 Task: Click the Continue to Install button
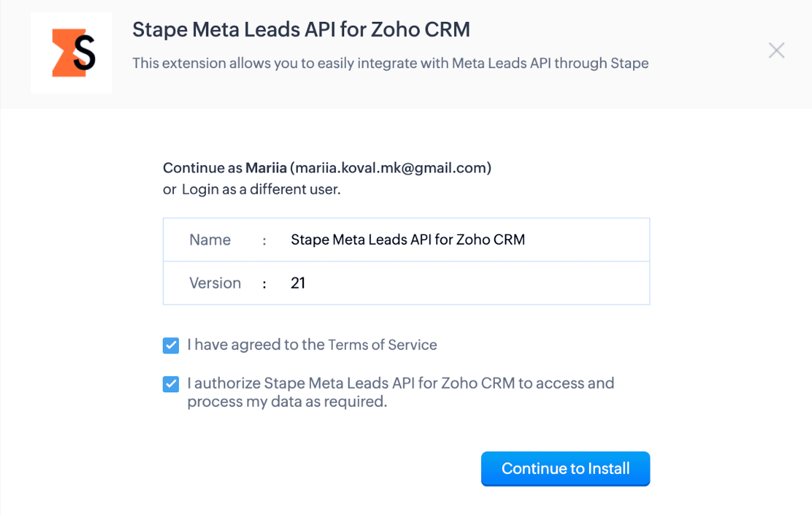[x=565, y=468]
